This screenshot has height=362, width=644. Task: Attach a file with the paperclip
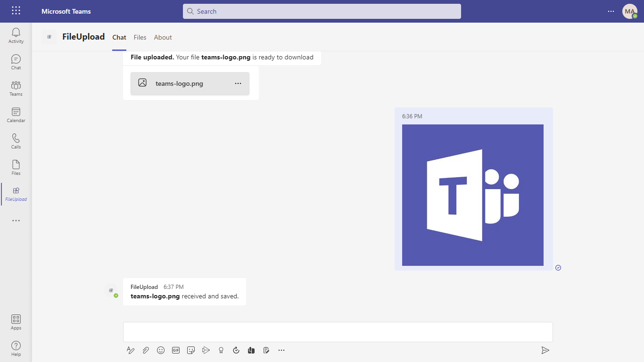[x=146, y=350]
